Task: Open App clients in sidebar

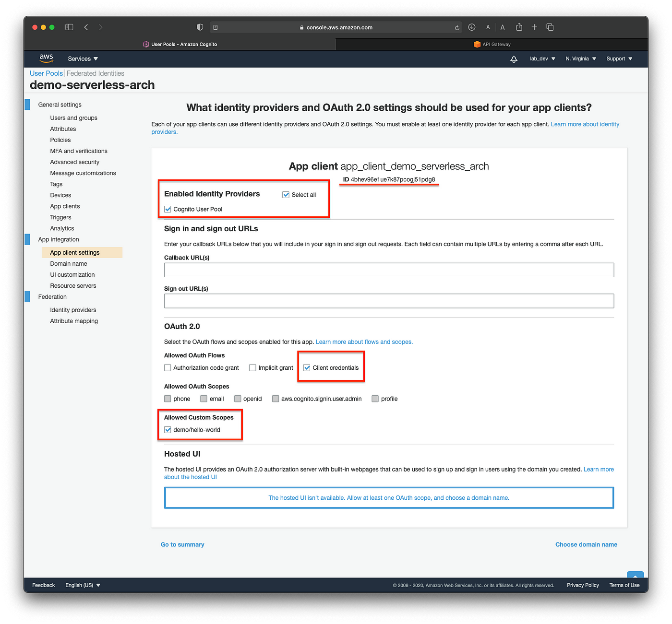Action: (x=65, y=206)
